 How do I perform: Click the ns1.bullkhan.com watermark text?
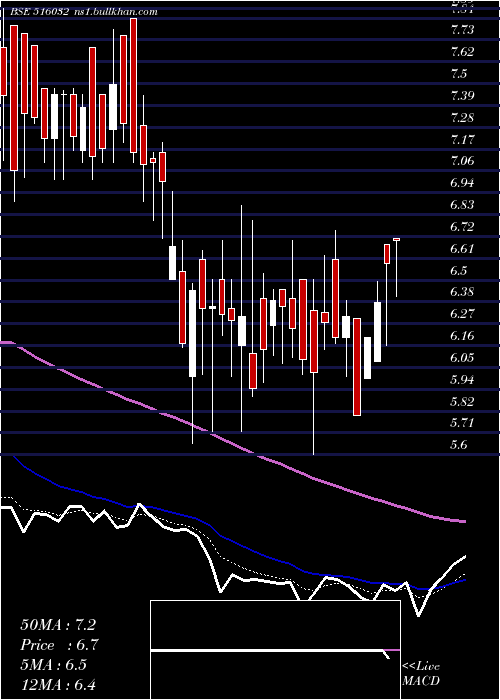click(115, 12)
